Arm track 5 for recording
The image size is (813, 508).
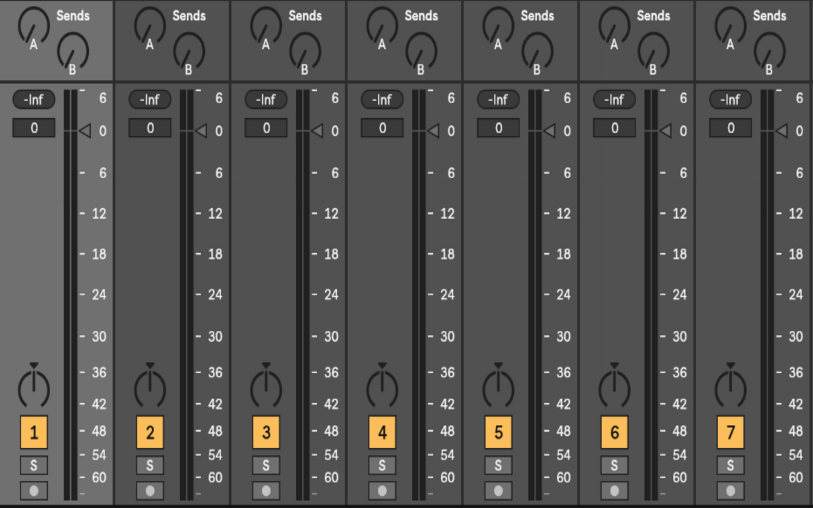pyautogui.click(x=498, y=491)
